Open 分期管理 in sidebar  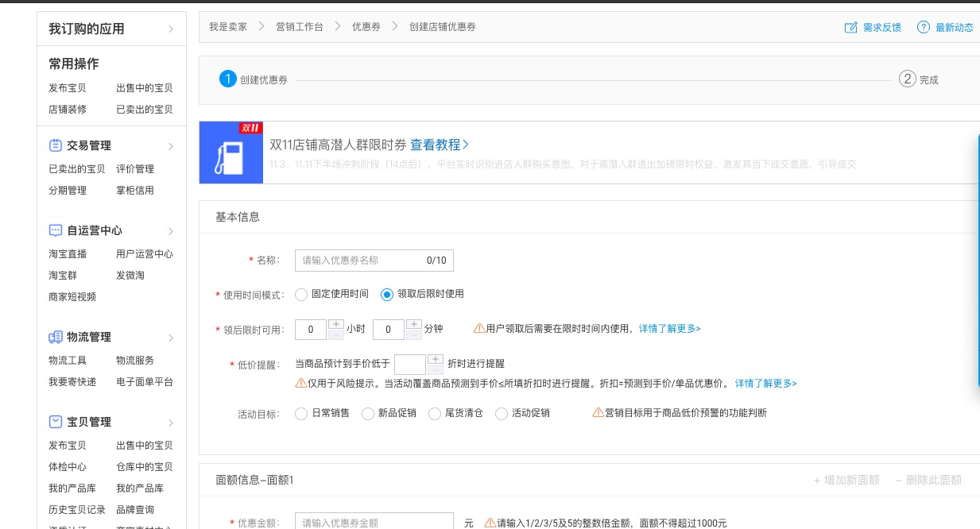[x=68, y=191]
